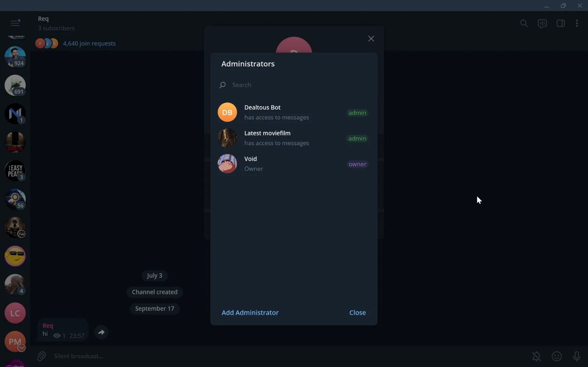
Task: Forward the 'hi' message with the share arrow
Action: click(x=101, y=332)
